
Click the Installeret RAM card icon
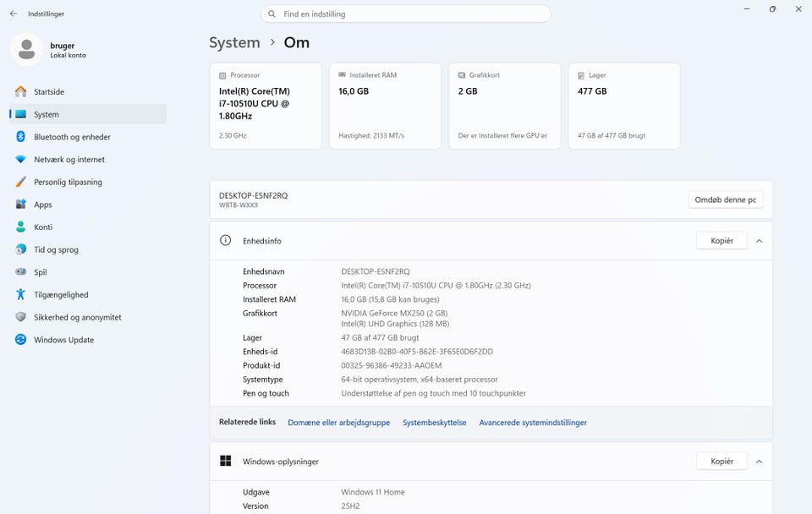(x=342, y=75)
